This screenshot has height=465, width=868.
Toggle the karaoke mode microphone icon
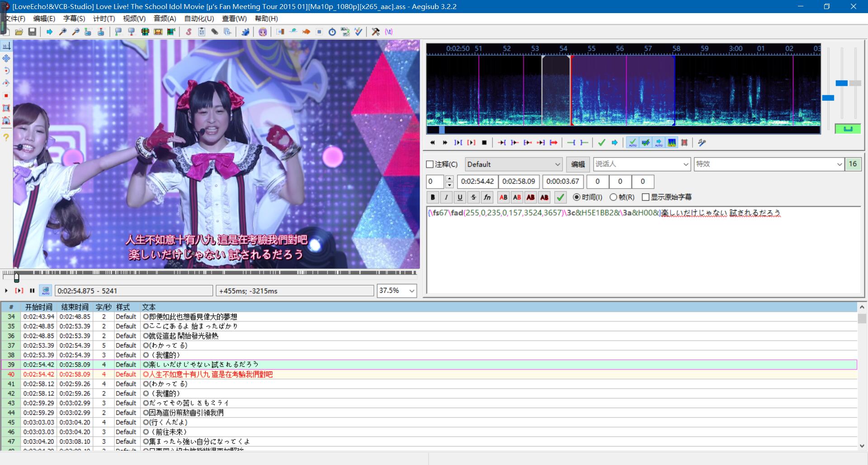tap(702, 142)
